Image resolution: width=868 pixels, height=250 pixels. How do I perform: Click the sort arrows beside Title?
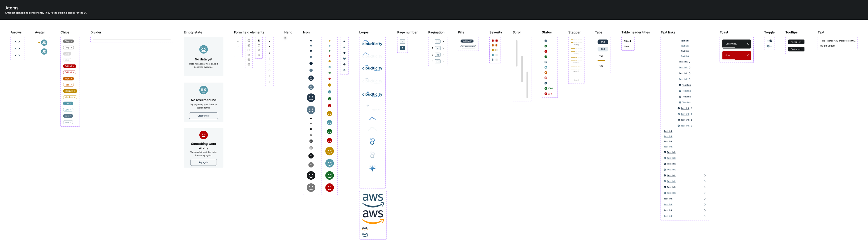click(630, 41)
